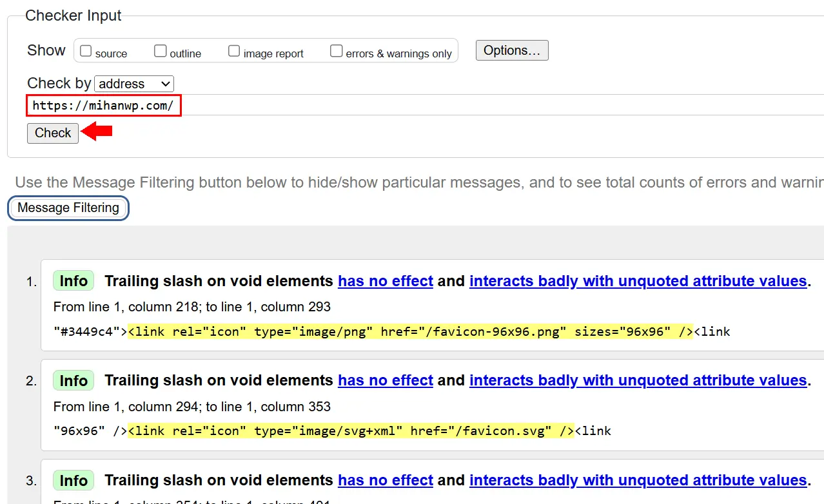Click the Info badge of message 3
824x504 pixels.
(74, 480)
